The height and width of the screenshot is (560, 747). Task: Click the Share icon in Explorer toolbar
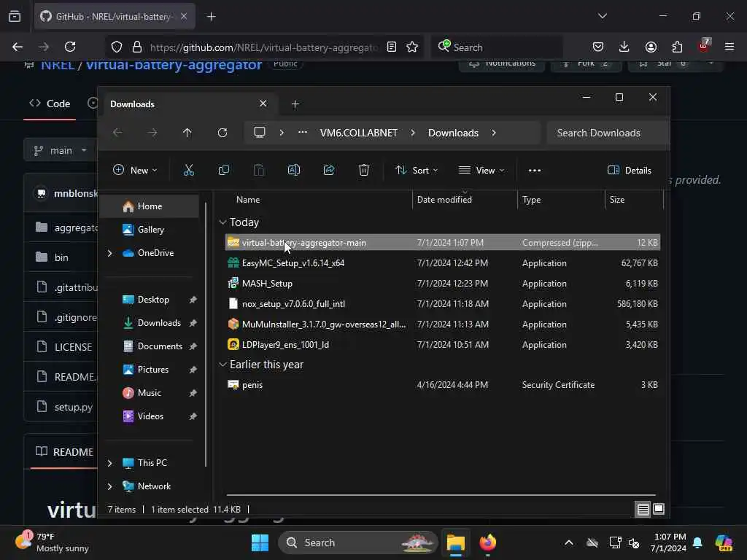(x=329, y=170)
